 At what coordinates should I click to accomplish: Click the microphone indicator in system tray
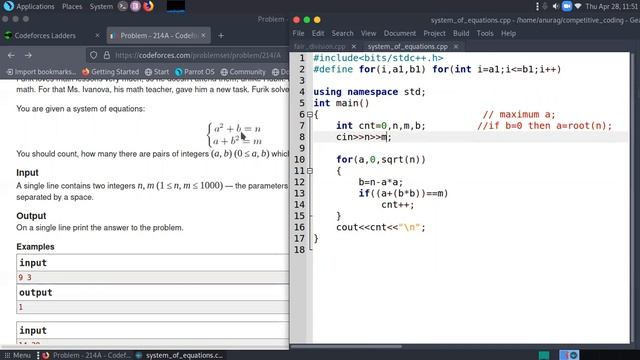pos(544,6)
